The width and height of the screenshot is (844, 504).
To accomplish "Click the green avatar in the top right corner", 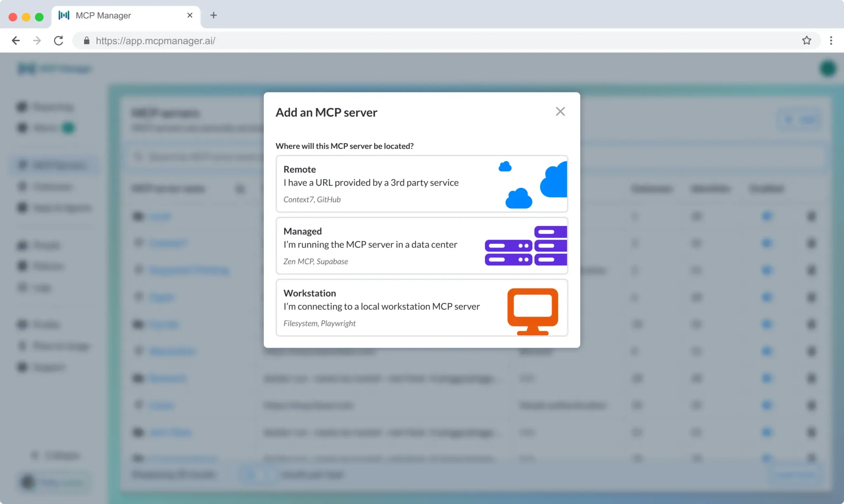I will pos(828,68).
